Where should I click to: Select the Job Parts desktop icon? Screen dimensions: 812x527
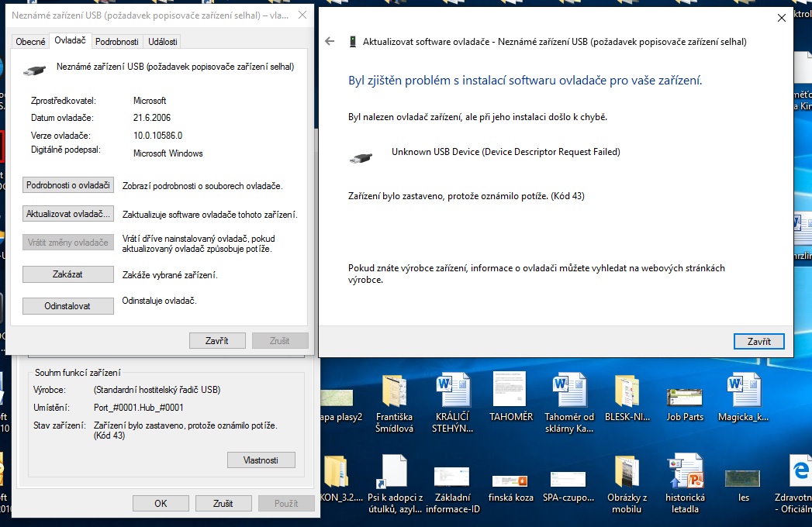(x=685, y=405)
